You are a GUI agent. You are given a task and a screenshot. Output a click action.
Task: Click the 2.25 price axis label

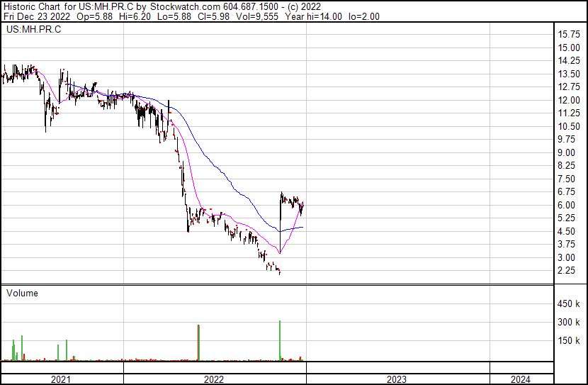click(566, 271)
